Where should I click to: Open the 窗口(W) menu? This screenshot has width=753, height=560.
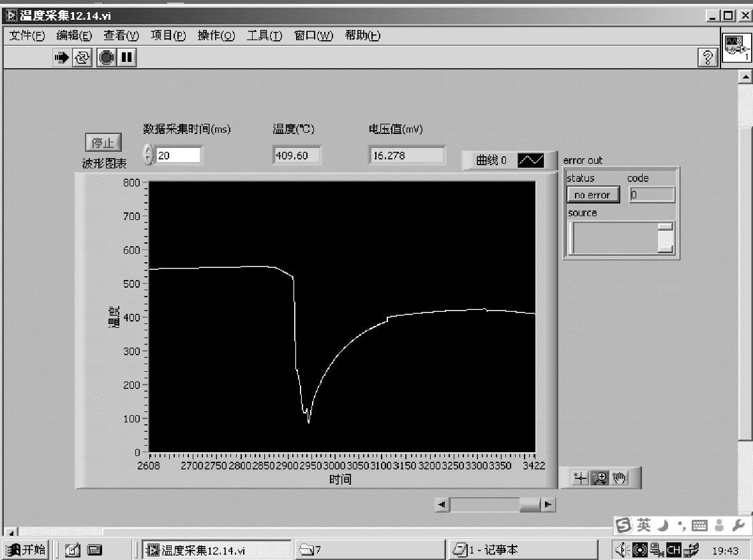click(x=313, y=36)
